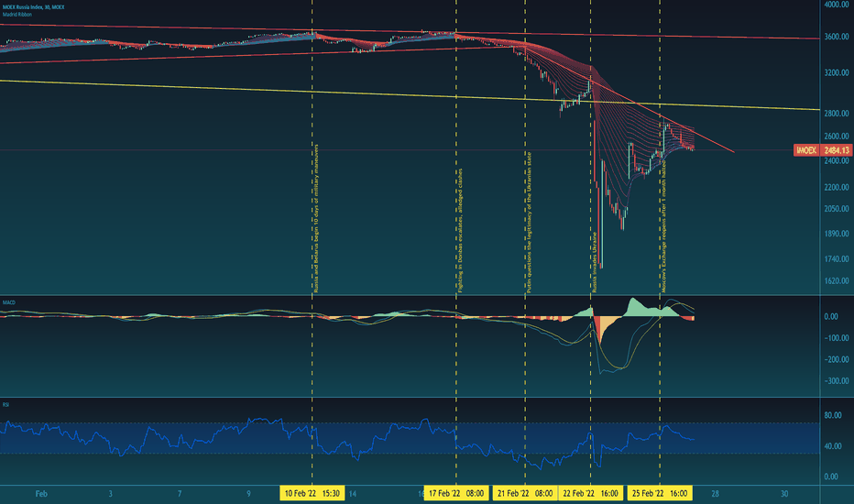Click the 'Feb' label on the time axis

coord(41,494)
